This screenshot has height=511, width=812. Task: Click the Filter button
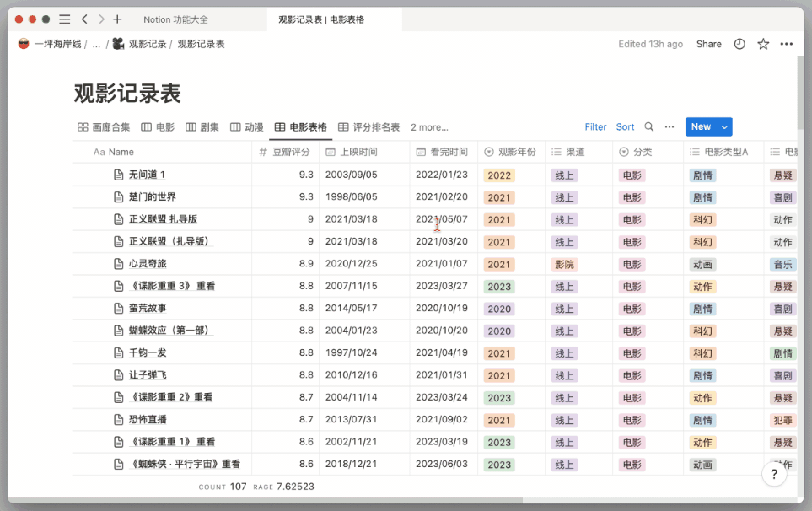pyautogui.click(x=595, y=126)
